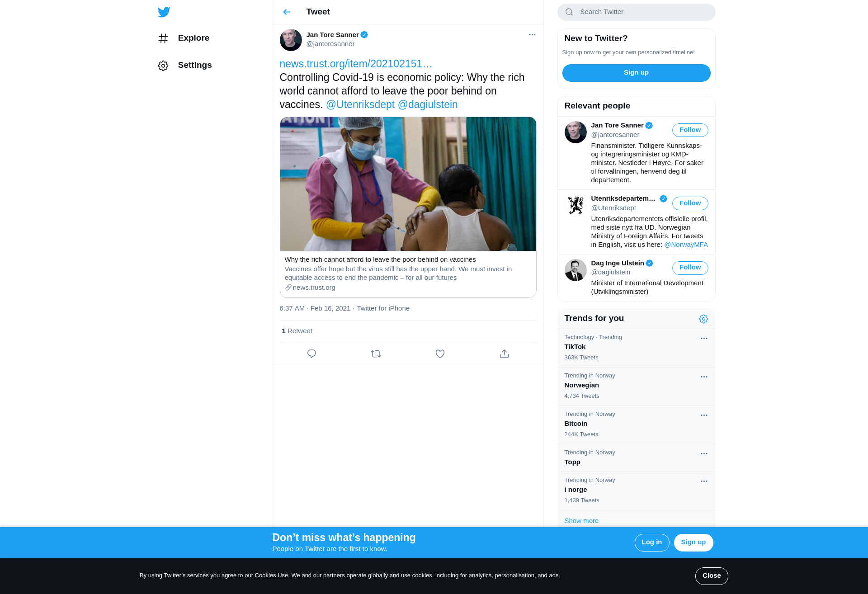Viewport: 868px width, 594px height.
Task: Open the @dagiulstein mention in tweet
Action: tap(428, 104)
